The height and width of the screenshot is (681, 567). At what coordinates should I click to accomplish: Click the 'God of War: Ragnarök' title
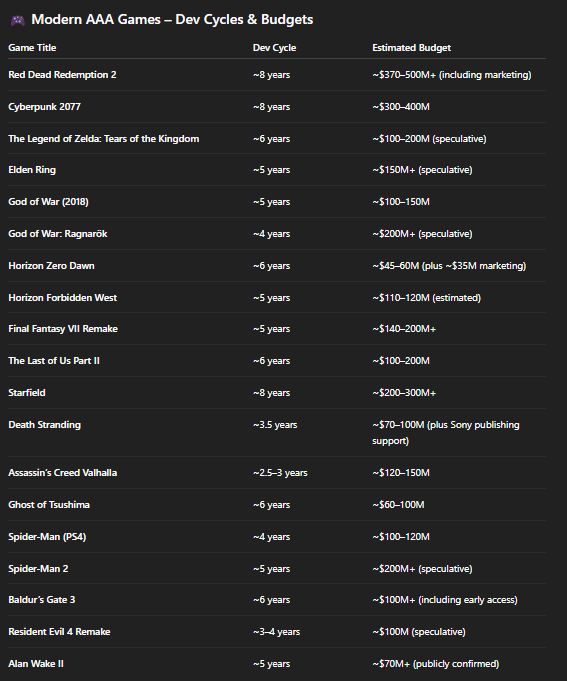tap(58, 234)
